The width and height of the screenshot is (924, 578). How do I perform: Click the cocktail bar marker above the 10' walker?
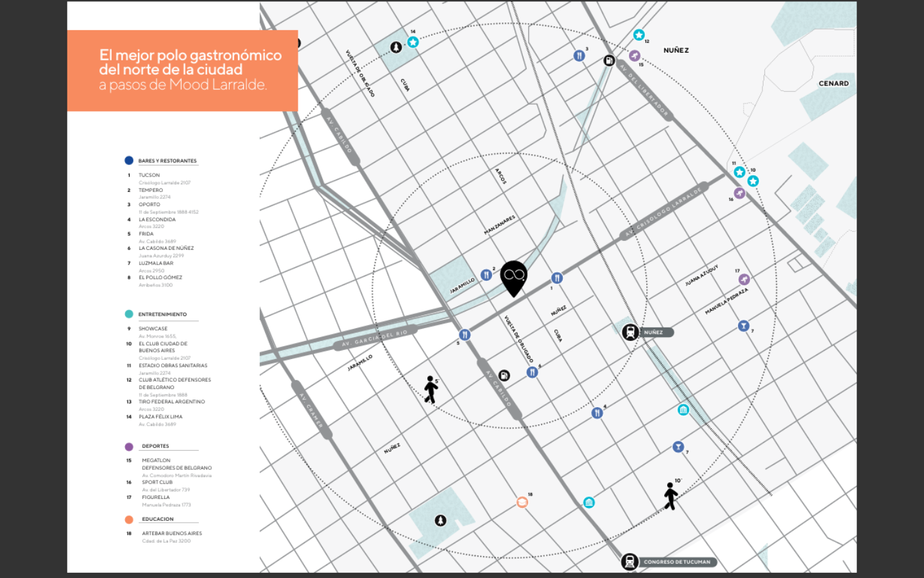678,446
